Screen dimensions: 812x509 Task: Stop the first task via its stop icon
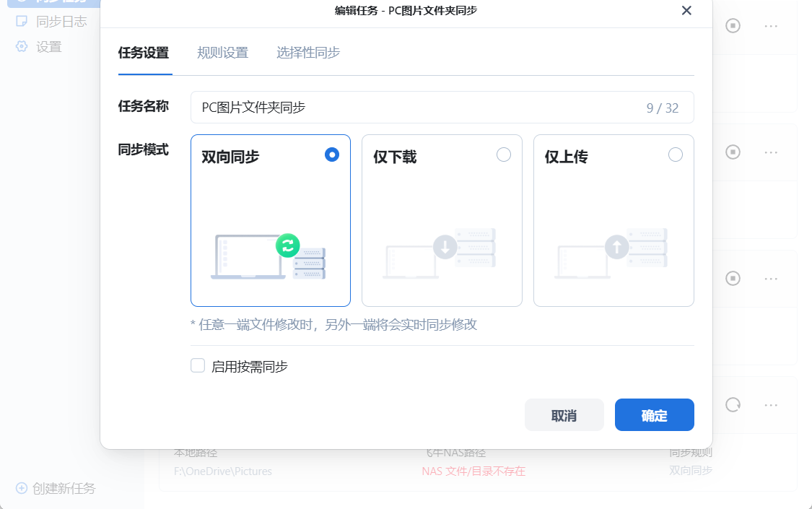tap(733, 25)
